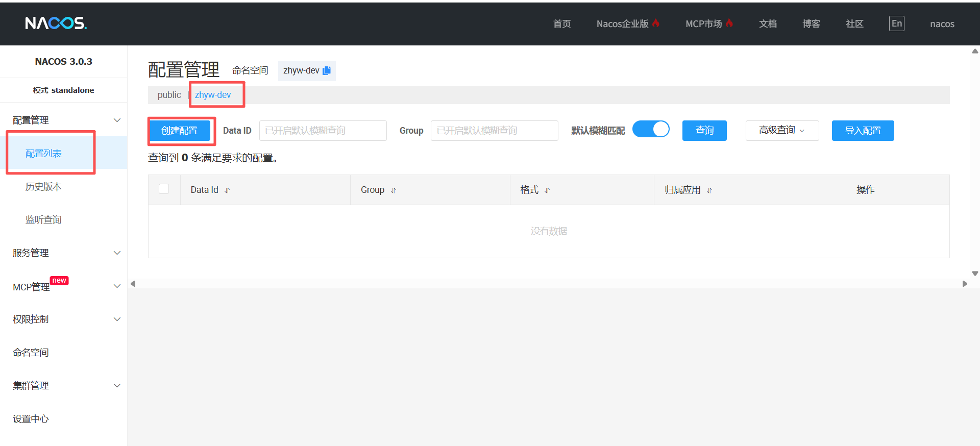Expand the 集群管理 menu chevron
The image size is (980, 446).
(117, 386)
